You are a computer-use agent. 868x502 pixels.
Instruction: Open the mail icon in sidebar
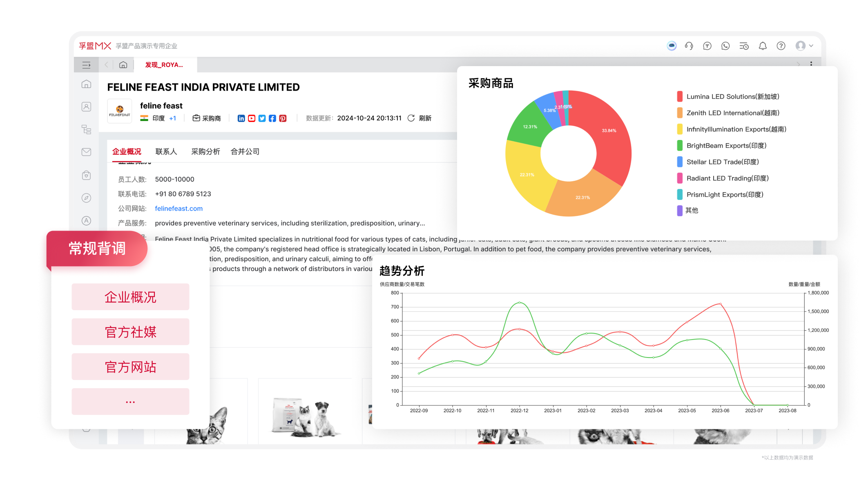click(86, 152)
